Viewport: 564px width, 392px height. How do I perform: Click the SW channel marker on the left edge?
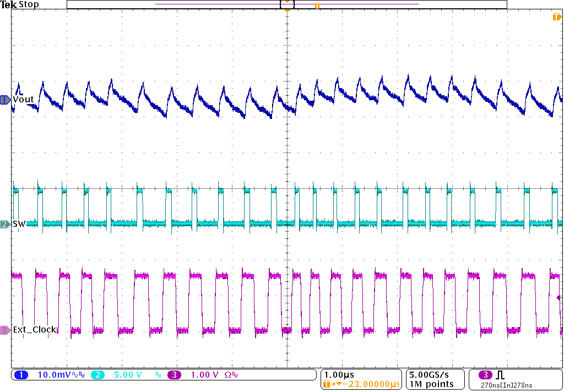(x=4, y=224)
